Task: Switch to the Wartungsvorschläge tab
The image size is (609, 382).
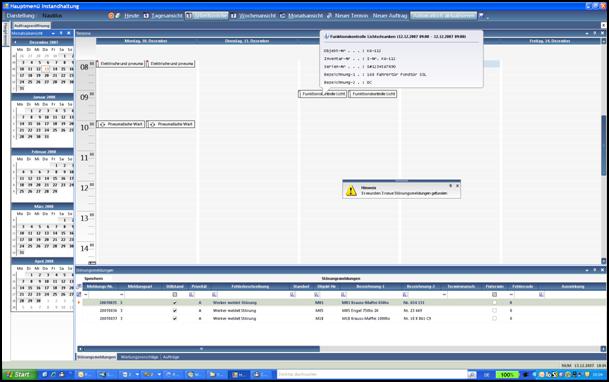Action: click(x=139, y=357)
